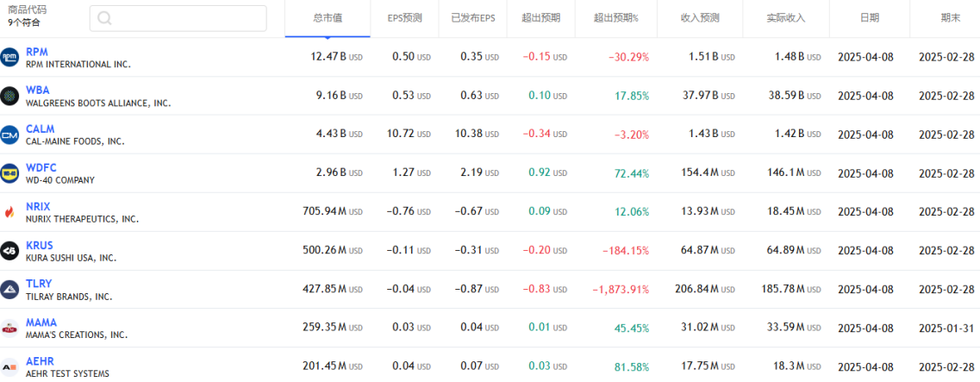Click the 81.58% surprise percentage

tap(633, 366)
